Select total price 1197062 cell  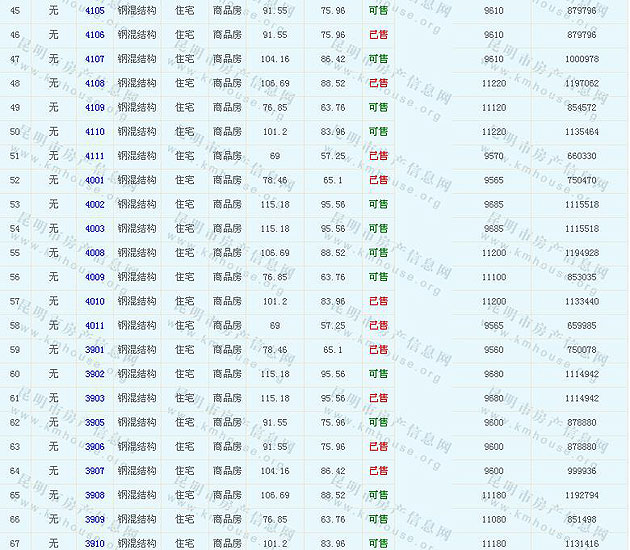581,83
